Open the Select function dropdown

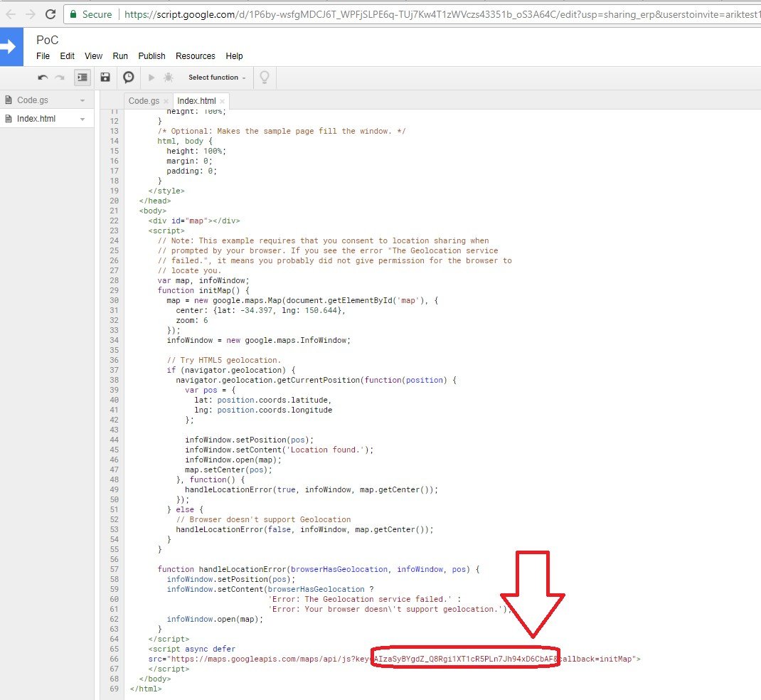coord(217,77)
